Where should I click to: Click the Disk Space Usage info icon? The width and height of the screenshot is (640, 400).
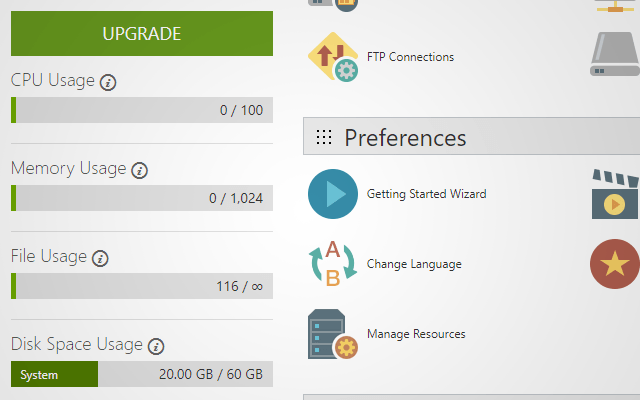[x=156, y=347]
